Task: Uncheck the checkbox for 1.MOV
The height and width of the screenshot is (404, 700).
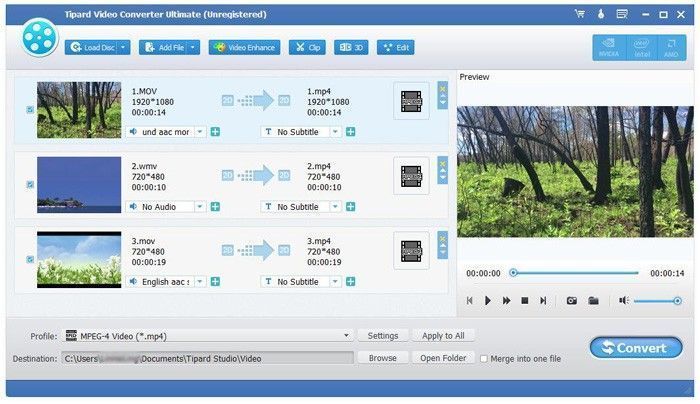Action: 30,109
